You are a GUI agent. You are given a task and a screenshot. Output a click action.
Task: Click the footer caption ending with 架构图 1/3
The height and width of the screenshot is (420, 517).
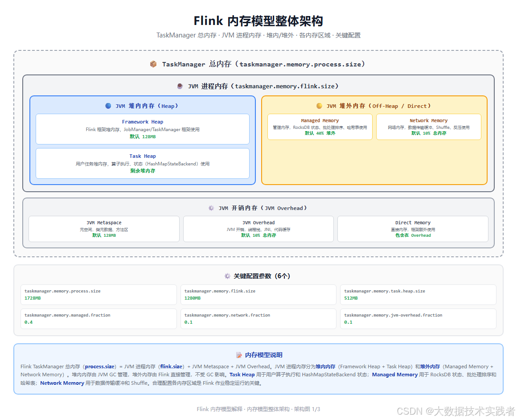coord(258,409)
